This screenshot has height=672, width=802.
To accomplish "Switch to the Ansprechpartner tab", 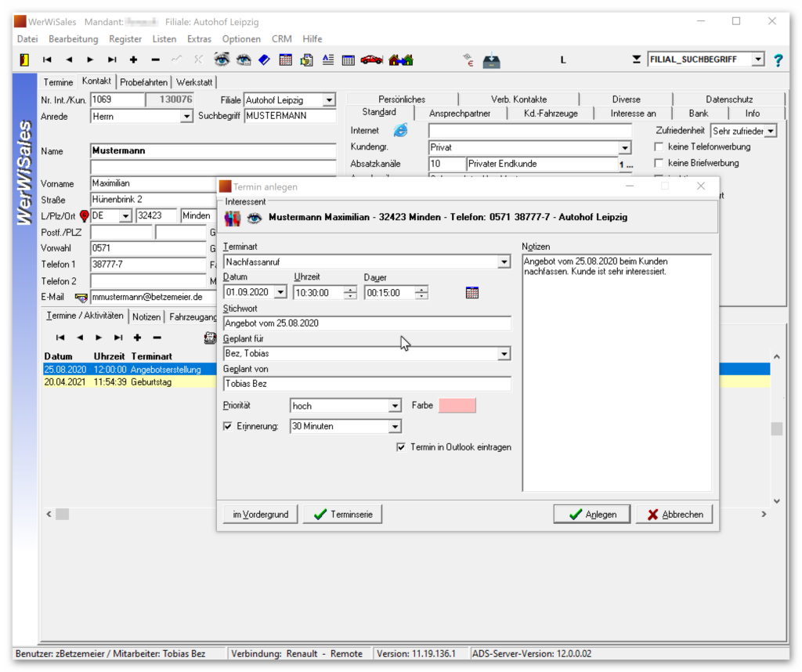I will (459, 114).
